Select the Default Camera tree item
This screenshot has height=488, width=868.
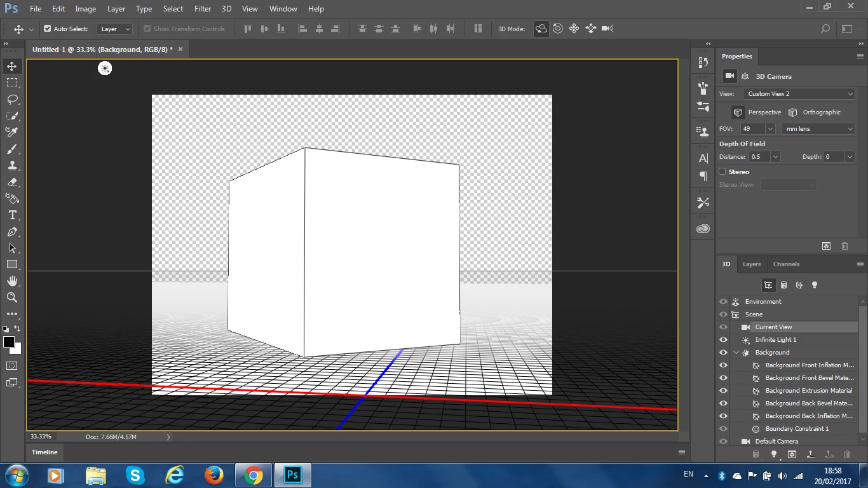pos(776,442)
